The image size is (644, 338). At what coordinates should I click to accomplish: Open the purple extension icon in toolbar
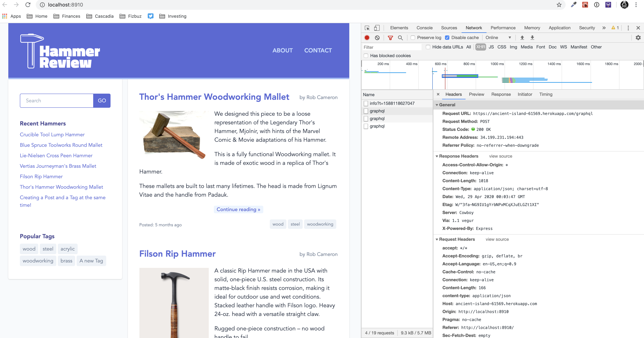608,5
